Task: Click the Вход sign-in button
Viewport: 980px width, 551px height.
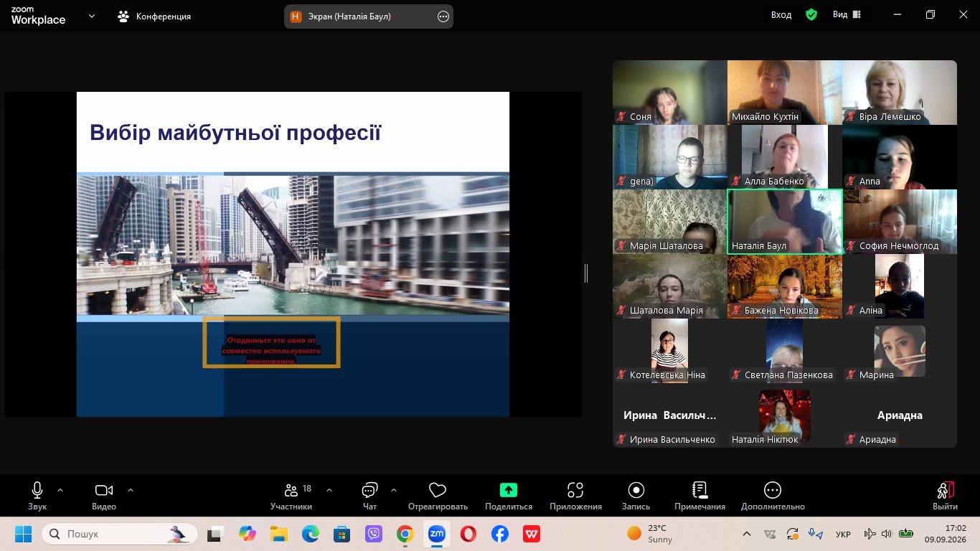Action: pyautogui.click(x=781, y=15)
